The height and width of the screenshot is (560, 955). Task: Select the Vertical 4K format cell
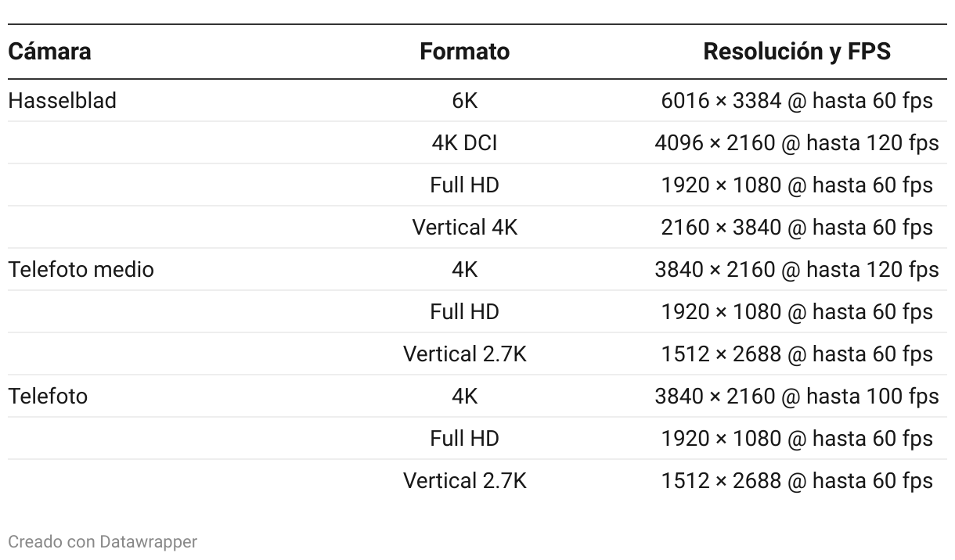pos(464,228)
